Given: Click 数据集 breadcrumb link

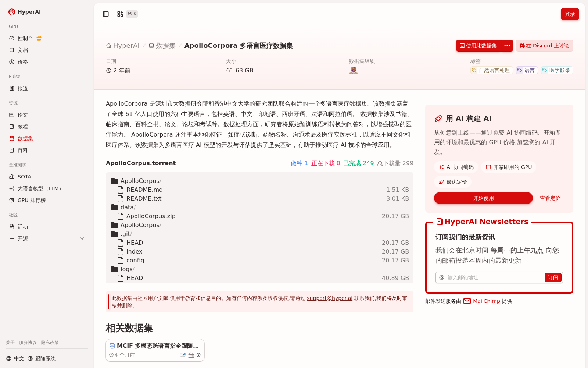Looking at the screenshot, I should (x=162, y=46).
